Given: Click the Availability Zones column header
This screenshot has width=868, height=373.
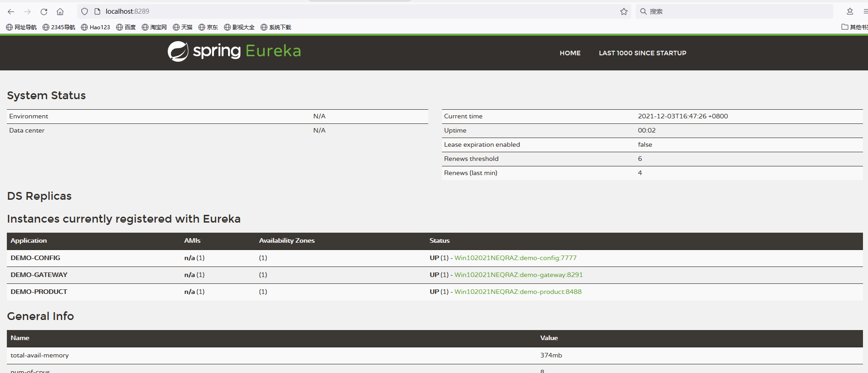Looking at the screenshot, I should click(287, 240).
